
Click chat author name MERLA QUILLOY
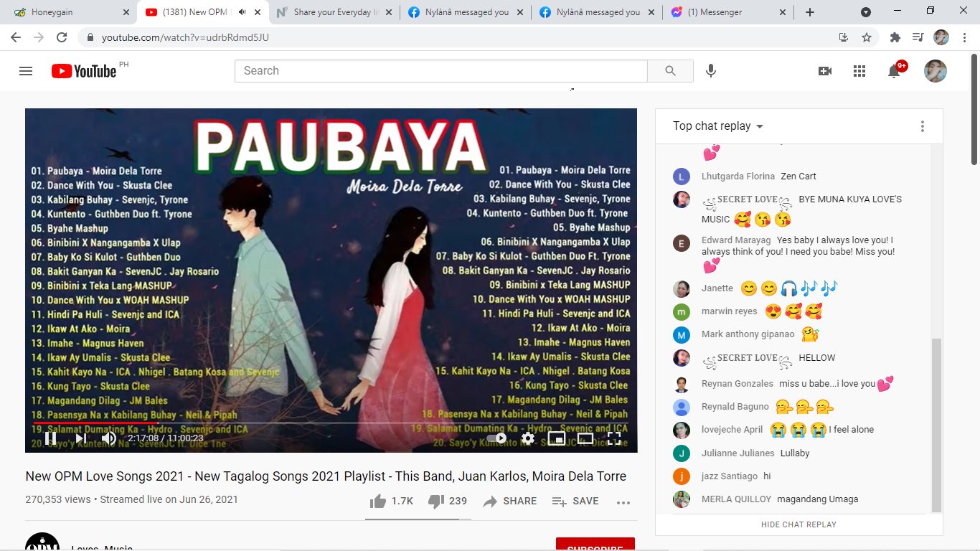pyautogui.click(x=737, y=499)
